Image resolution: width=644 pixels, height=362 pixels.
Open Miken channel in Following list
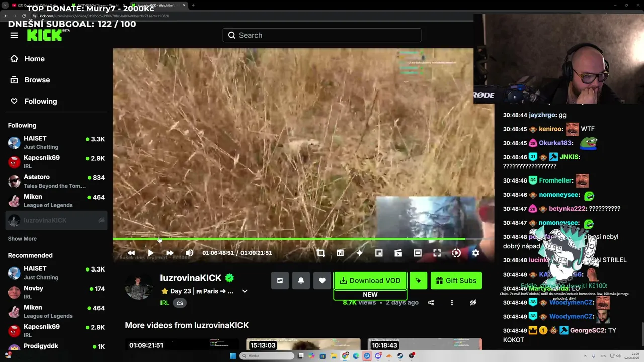coord(56,201)
